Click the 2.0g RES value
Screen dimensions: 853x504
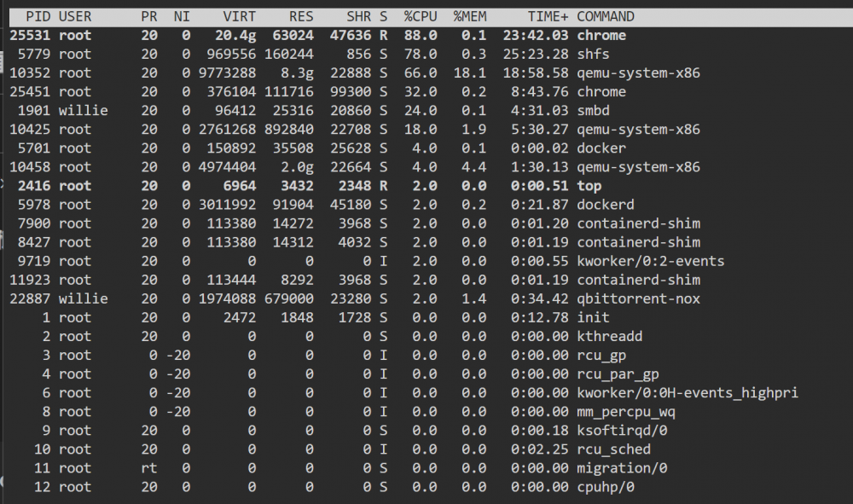[x=297, y=167]
